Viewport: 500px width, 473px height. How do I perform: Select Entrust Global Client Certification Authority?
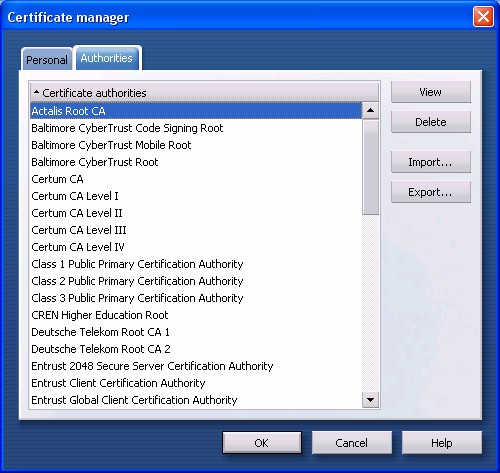(196, 400)
